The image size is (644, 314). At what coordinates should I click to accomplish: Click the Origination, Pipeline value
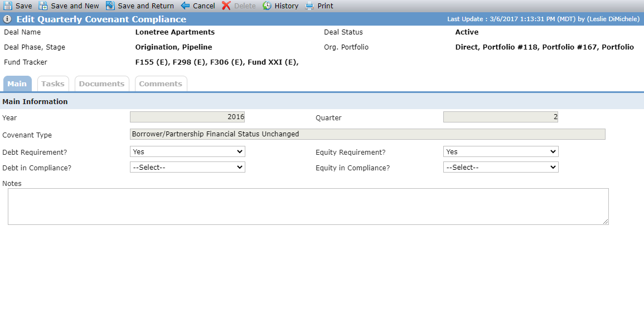174,47
